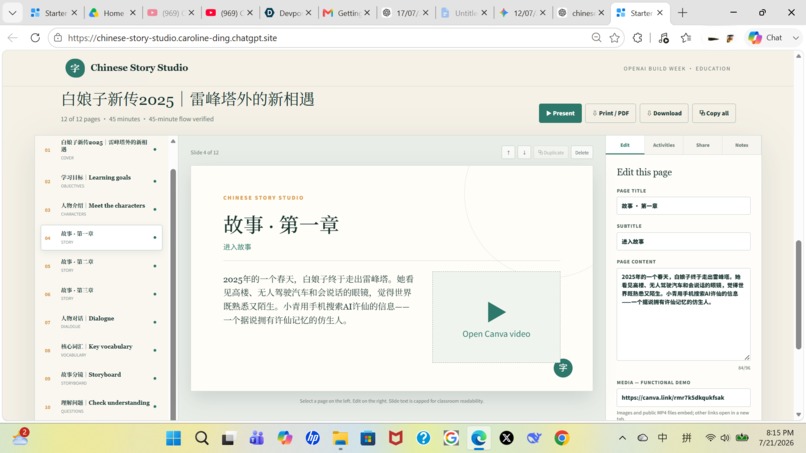The height and width of the screenshot is (453, 806).
Task: Select slide 04 故事·第一章
Action: coord(102,238)
